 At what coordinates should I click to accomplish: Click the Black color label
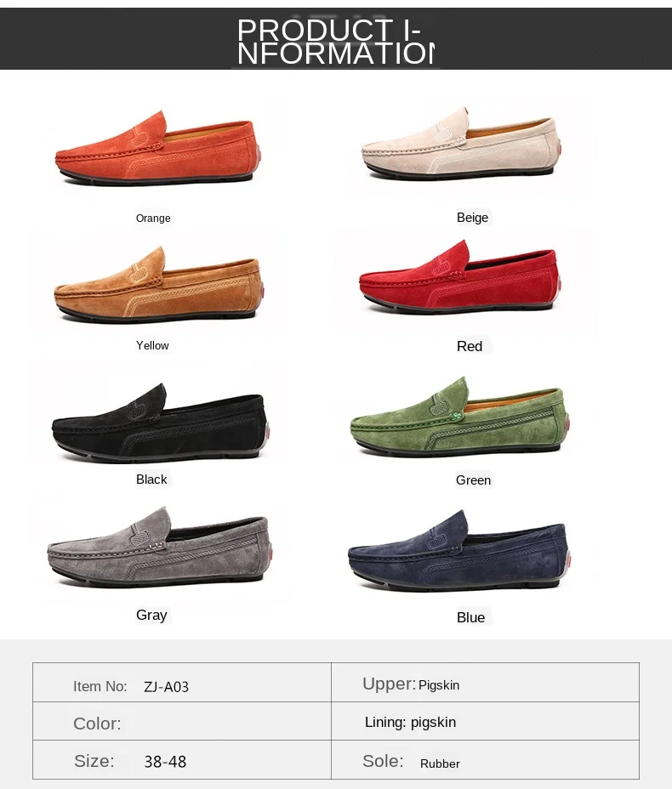[x=151, y=479]
